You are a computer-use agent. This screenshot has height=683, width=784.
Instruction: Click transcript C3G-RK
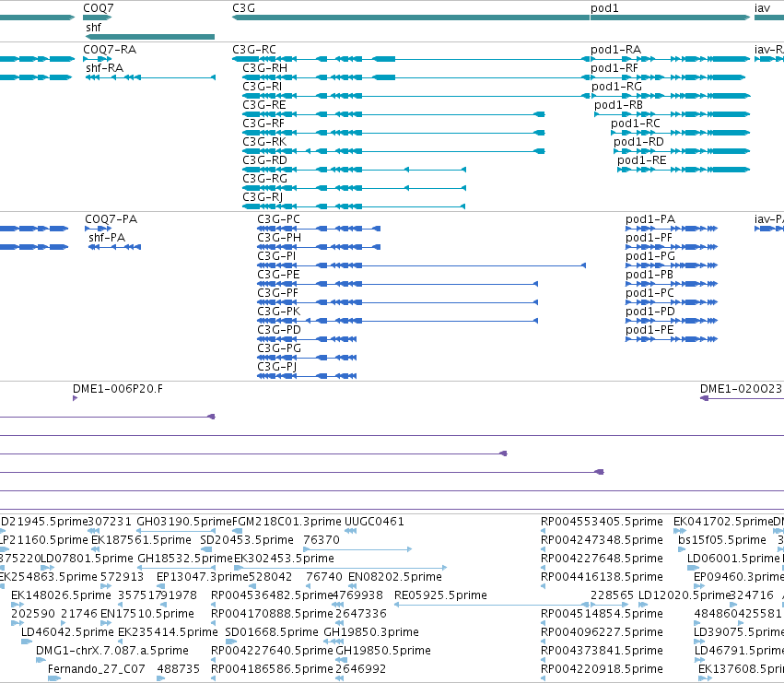[x=264, y=142]
